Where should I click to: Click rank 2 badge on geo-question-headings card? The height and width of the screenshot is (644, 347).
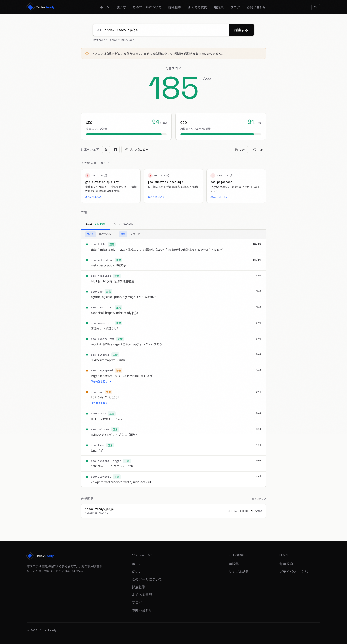pos(150,176)
